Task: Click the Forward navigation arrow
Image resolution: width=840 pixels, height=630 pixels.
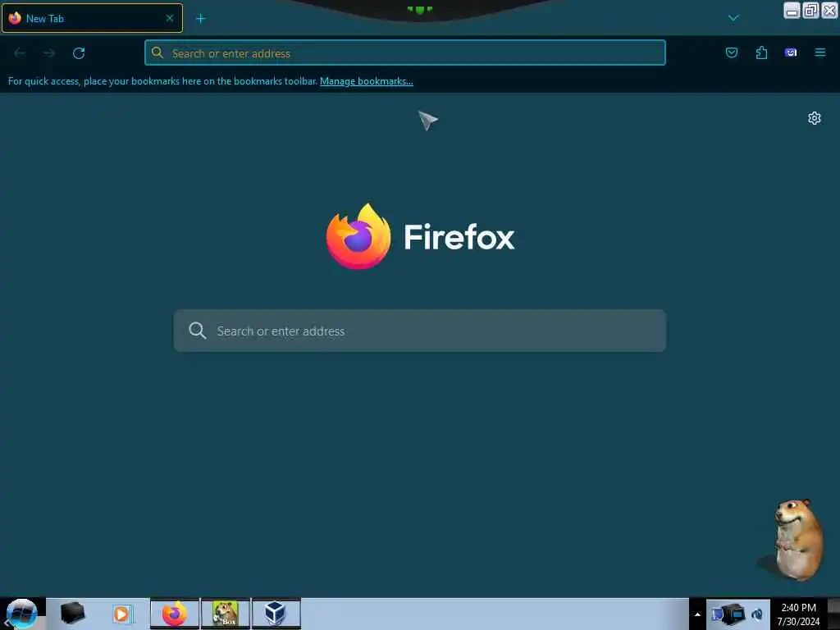Action: click(x=49, y=53)
